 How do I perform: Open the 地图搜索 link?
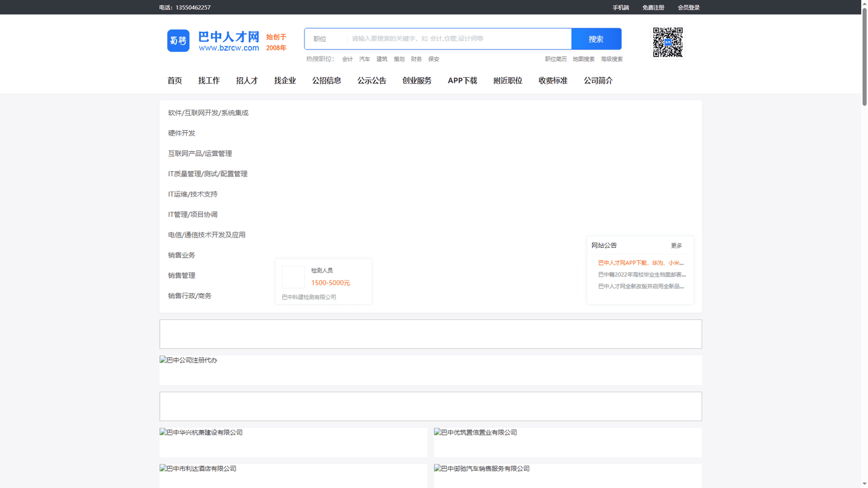tap(583, 59)
